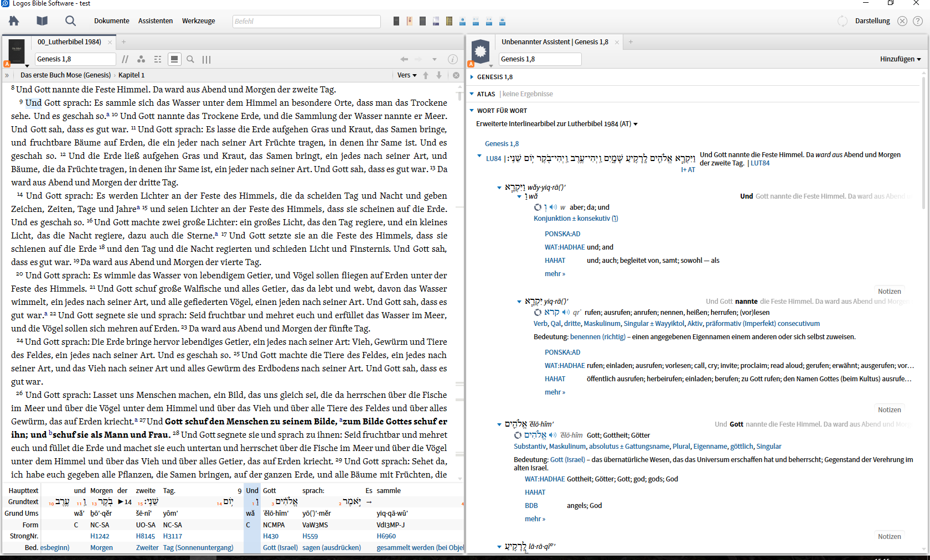Screen dimensions: 930x560
Task: Collapse the ATLAS section
Action: pyautogui.click(x=472, y=94)
